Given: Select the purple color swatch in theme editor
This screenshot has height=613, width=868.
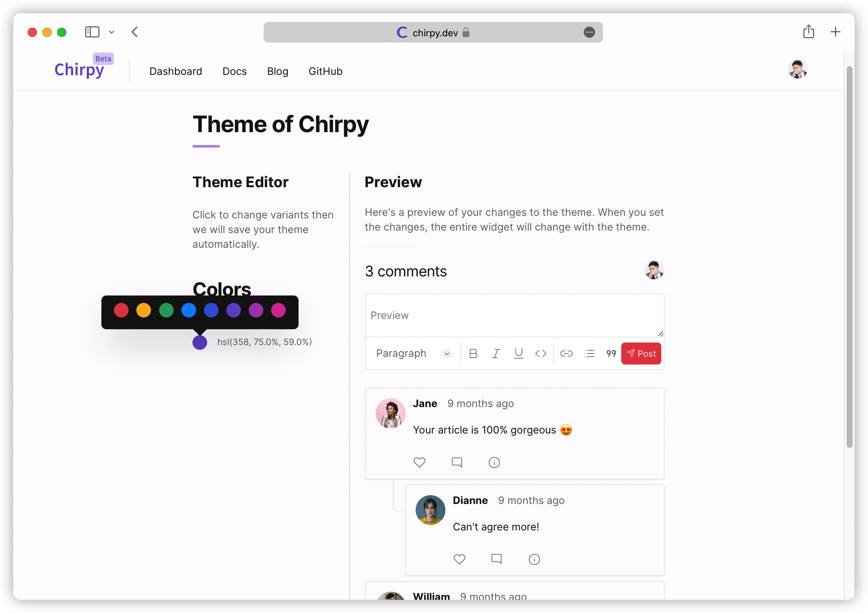Looking at the screenshot, I should 234,310.
